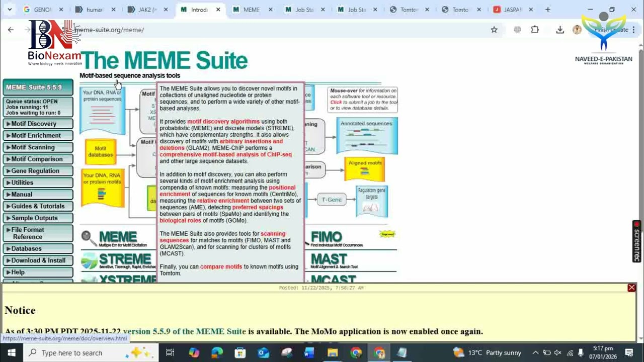Close the GENOI tab
This screenshot has width=644, height=362.
tap(61, 10)
